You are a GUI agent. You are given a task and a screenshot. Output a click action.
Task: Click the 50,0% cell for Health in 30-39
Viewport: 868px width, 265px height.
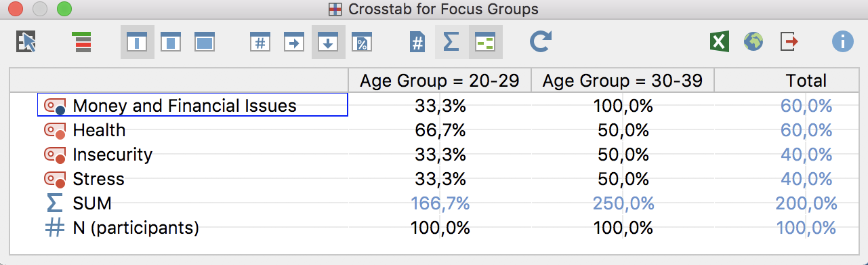click(623, 130)
